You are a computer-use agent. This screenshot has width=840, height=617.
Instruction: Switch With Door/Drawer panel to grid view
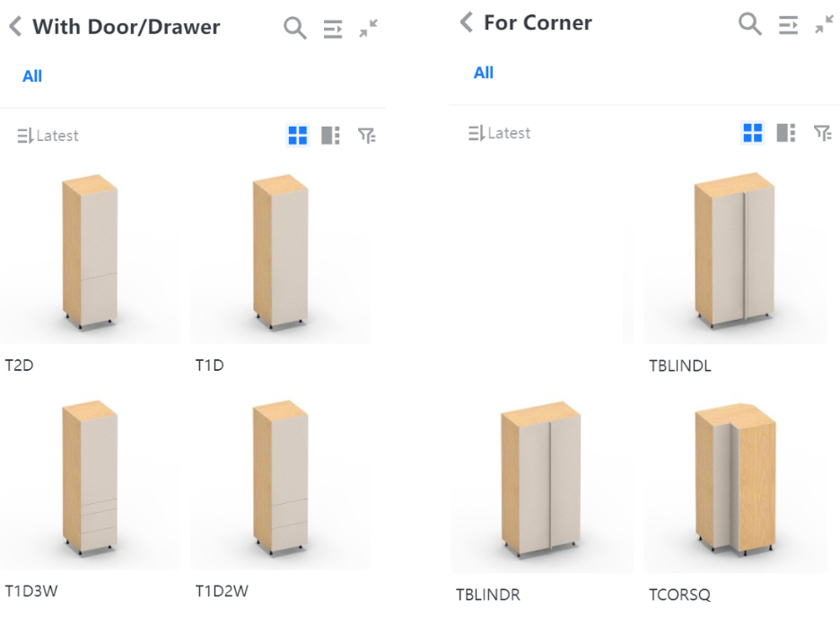coord(298,135)
